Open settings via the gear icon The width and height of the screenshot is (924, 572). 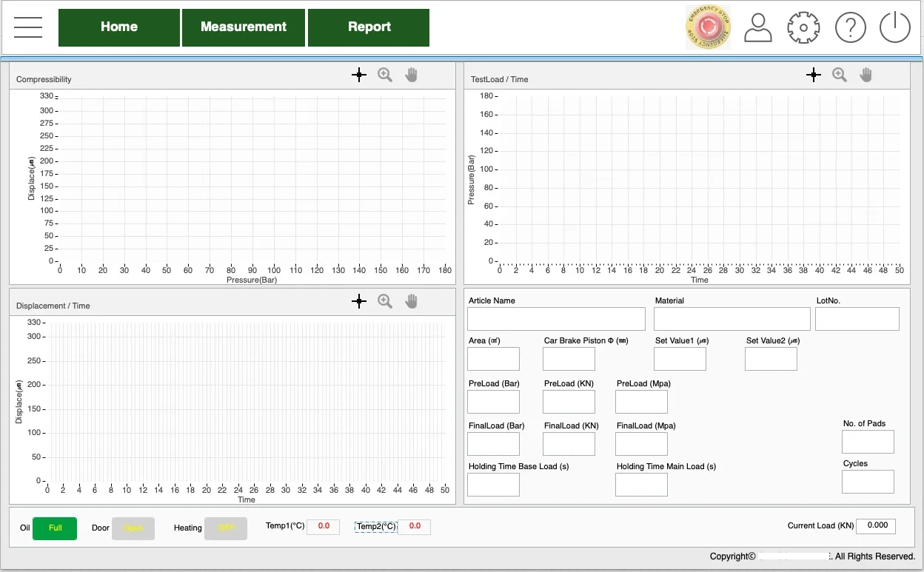(x=803, y=28)
